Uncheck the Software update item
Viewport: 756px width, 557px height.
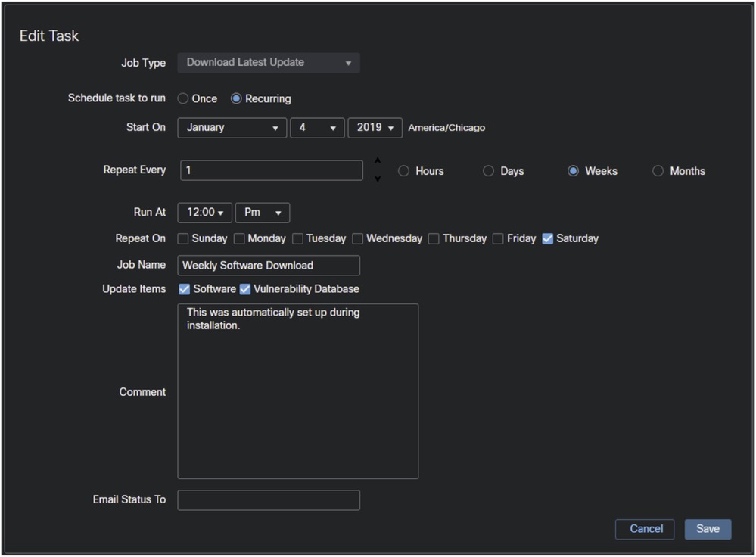pyautogui.click(x=184, y=289)
